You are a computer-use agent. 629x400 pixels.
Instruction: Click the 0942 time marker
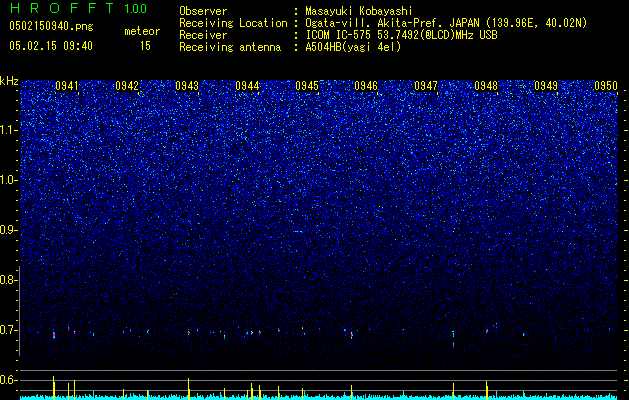tap(127, 86)
